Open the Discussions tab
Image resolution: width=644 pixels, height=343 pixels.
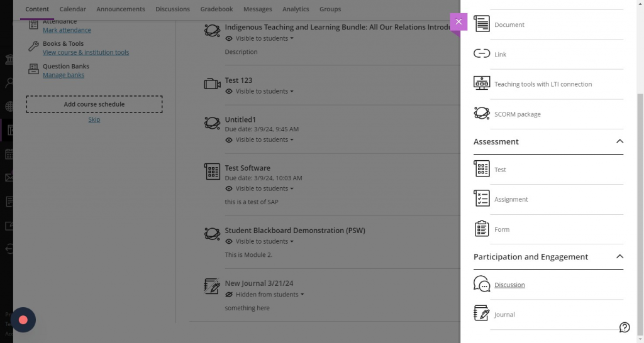[172, 9]
